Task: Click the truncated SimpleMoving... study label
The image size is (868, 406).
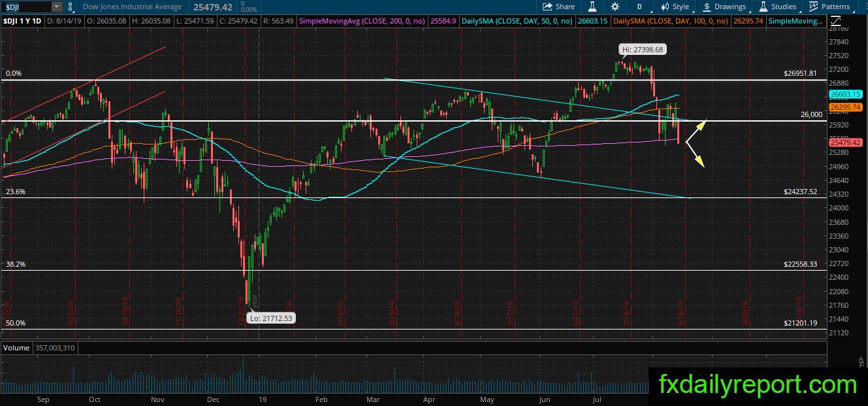Action: (797, 22)
